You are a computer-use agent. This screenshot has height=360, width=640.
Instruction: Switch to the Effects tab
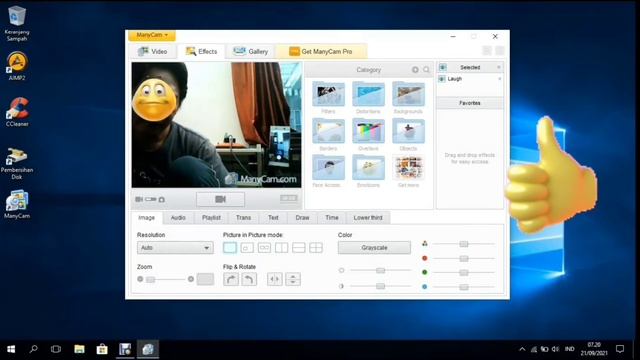201,51
